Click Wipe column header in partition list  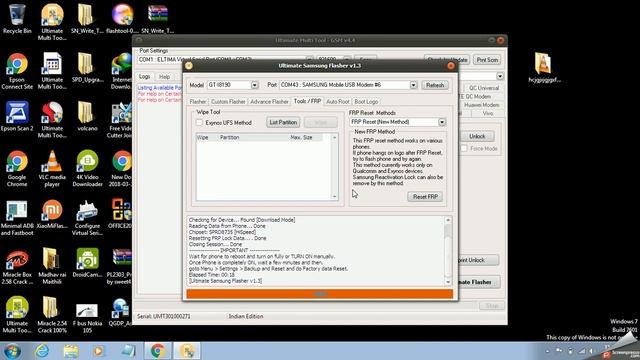(203, 138)
